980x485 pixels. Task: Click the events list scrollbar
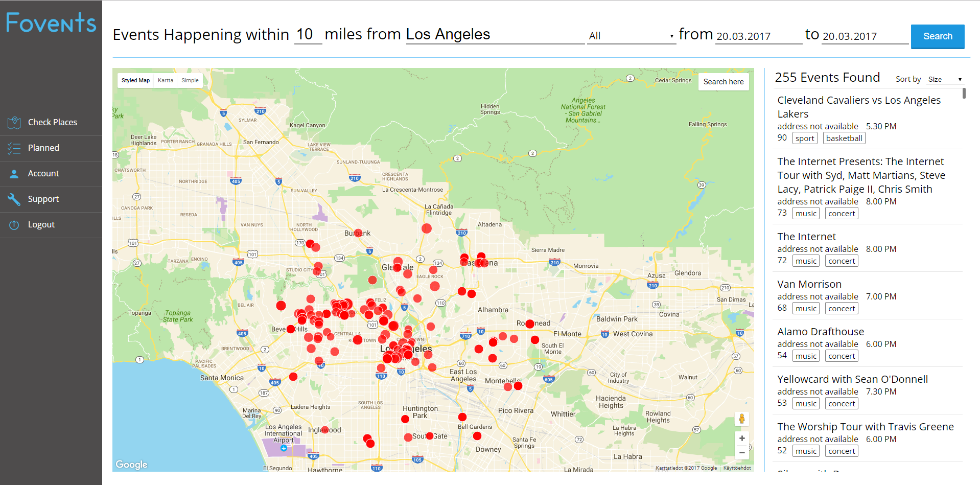pyautogui.click(x=964, y=94)
